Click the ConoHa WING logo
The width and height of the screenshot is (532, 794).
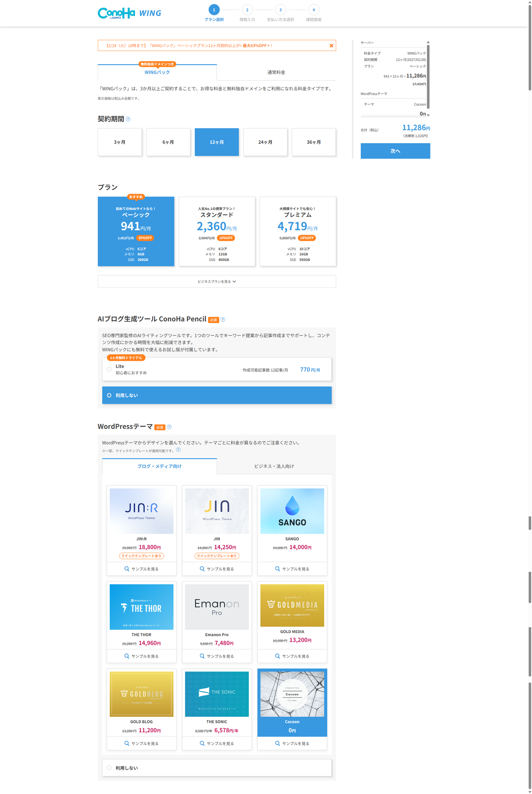(x=129, y=13)
